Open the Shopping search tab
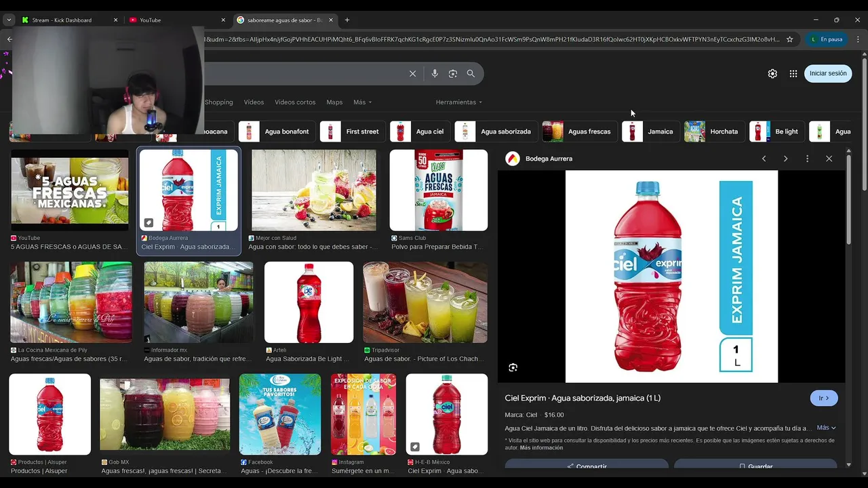This screenshot has height=488, width=868. coord(219,102)
